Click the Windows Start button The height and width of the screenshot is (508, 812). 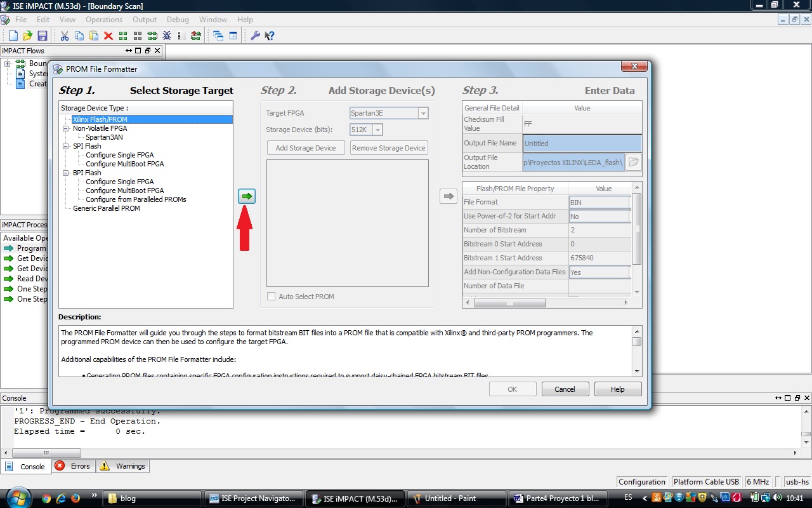17,498
